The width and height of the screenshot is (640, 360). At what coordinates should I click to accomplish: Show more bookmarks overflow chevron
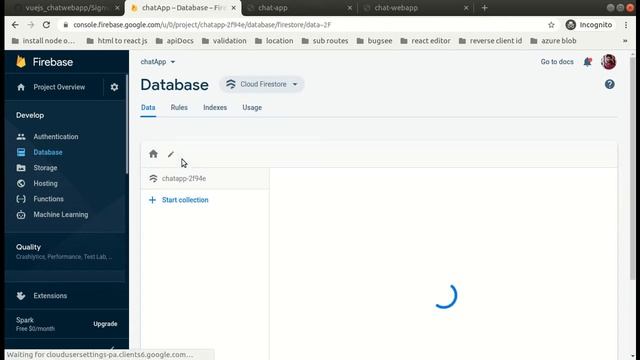[625, 41]
